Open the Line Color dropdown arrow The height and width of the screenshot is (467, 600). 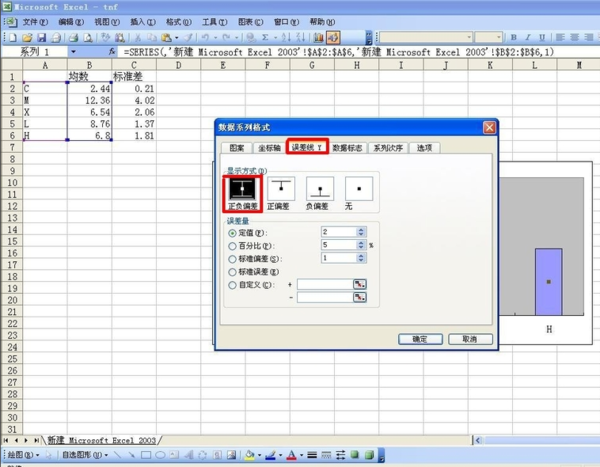coord(280,455)
